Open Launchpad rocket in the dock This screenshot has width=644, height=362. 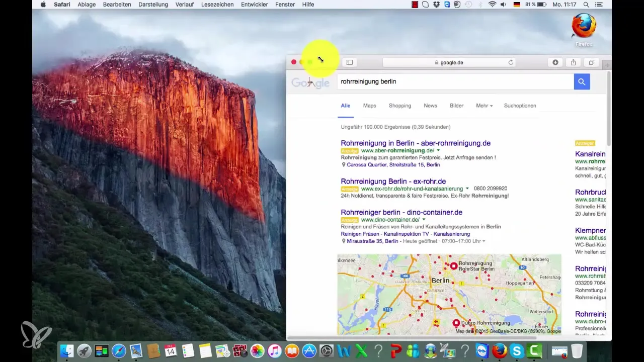pos(84,350)
